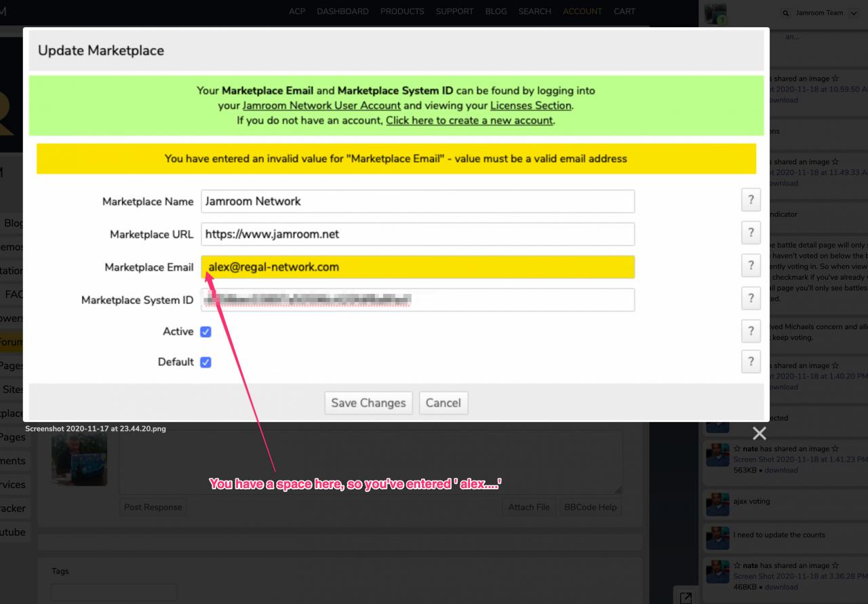Submit with the Post Response button
The height and width of the screenshot is (604, 868).
tap(153, 507)
